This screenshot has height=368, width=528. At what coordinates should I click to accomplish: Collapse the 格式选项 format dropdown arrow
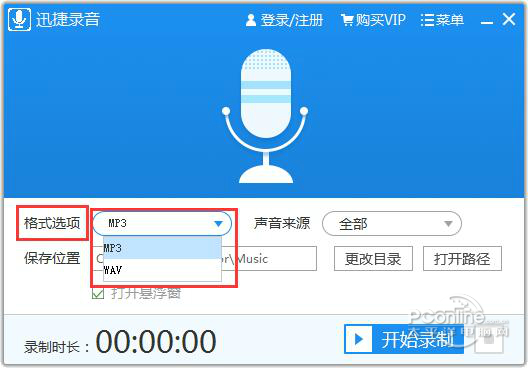click(x=219, y=224)
